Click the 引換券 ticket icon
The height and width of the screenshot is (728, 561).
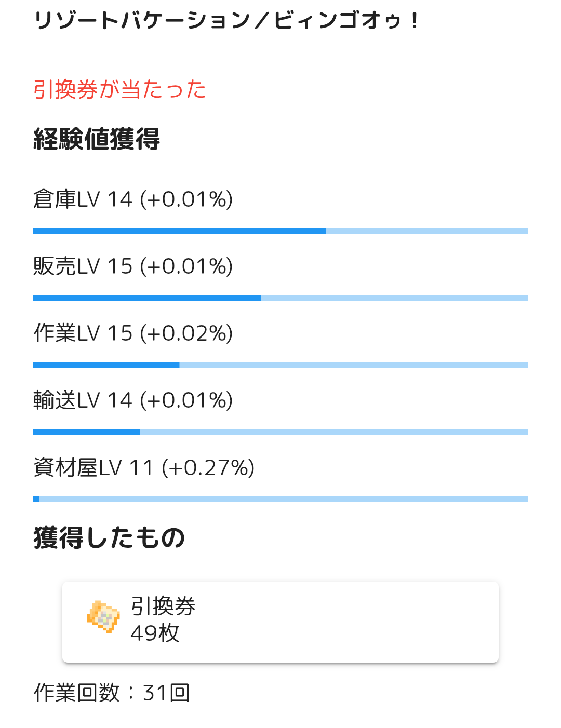(x=103, y=617)
